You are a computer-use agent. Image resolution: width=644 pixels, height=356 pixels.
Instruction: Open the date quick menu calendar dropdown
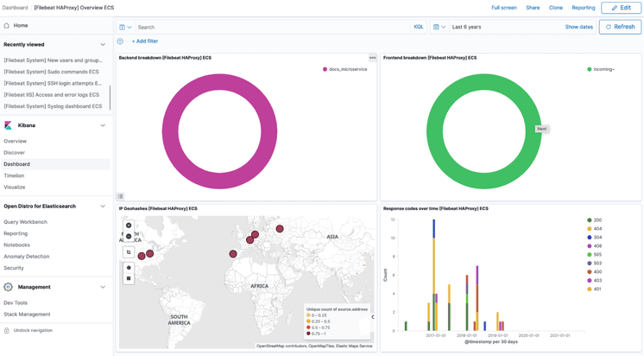439,27
